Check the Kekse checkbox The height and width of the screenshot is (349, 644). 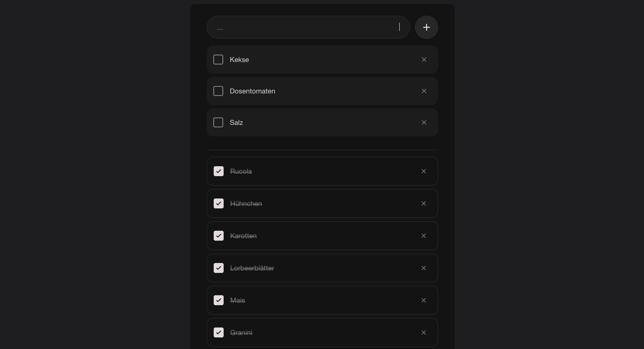(x=218, y=60)
